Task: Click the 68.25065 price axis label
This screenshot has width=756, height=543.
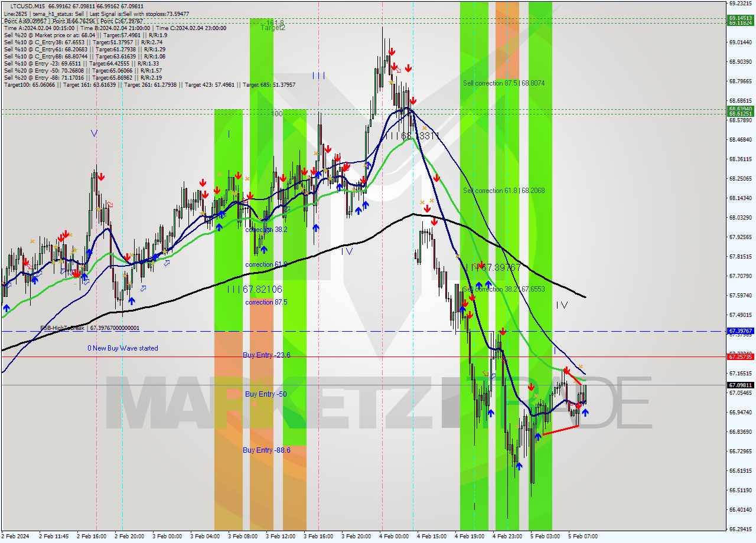Action: click(x=741, y=178)
